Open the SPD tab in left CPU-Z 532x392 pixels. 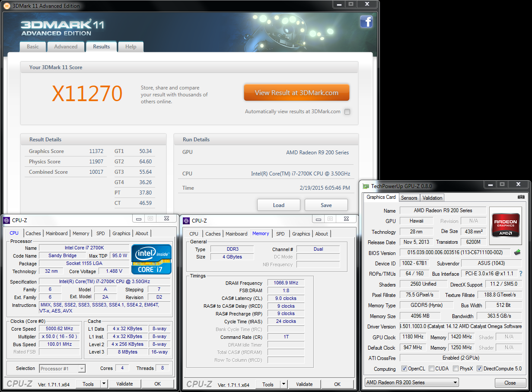pyautogui.click(x=101, y=233)
